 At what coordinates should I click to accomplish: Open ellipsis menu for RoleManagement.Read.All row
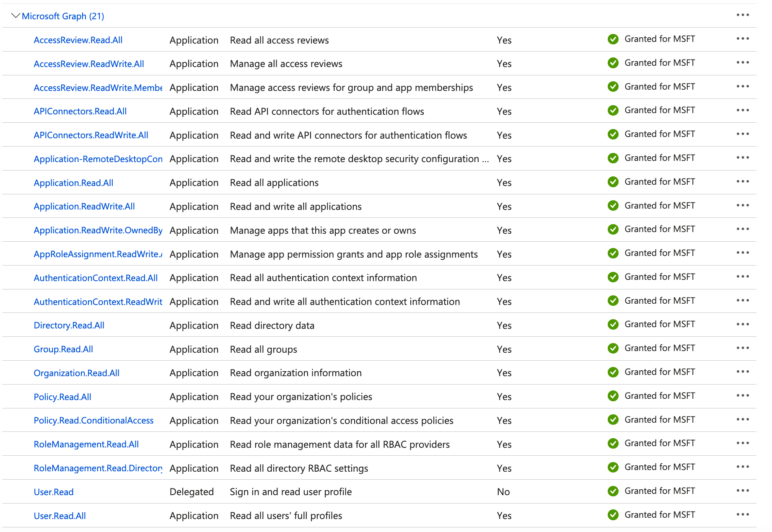click(x=742, y=443)
